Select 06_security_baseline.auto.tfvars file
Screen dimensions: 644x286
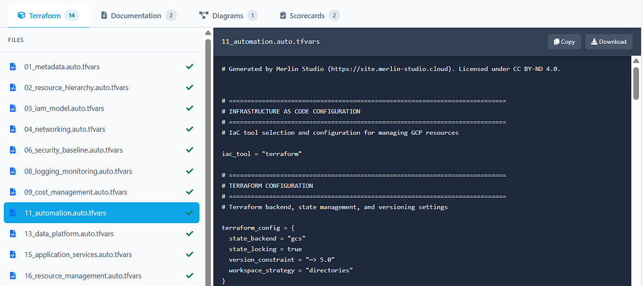pos(101,150)
